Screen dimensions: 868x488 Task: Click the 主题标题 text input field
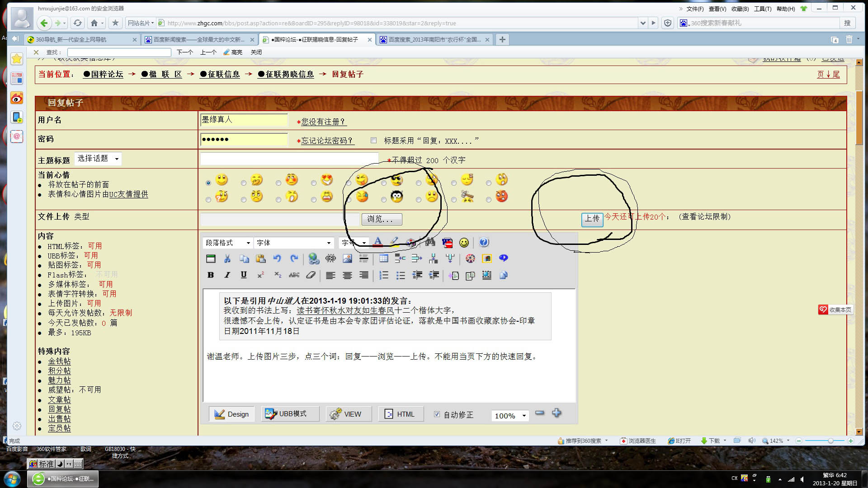coord(289,159)
